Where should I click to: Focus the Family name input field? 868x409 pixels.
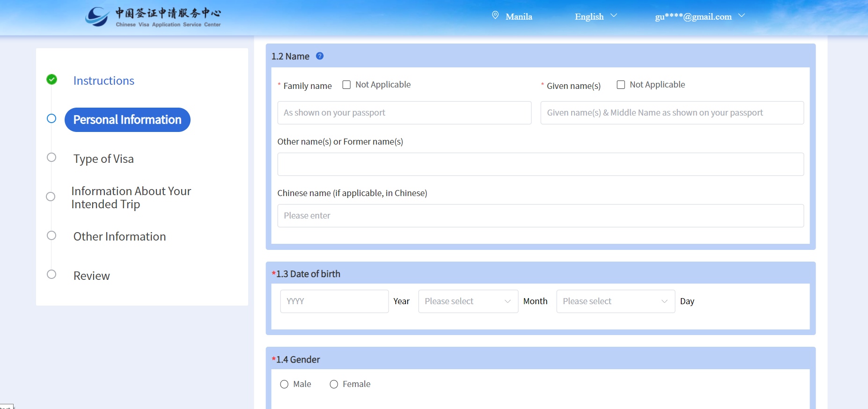[405, 113]
